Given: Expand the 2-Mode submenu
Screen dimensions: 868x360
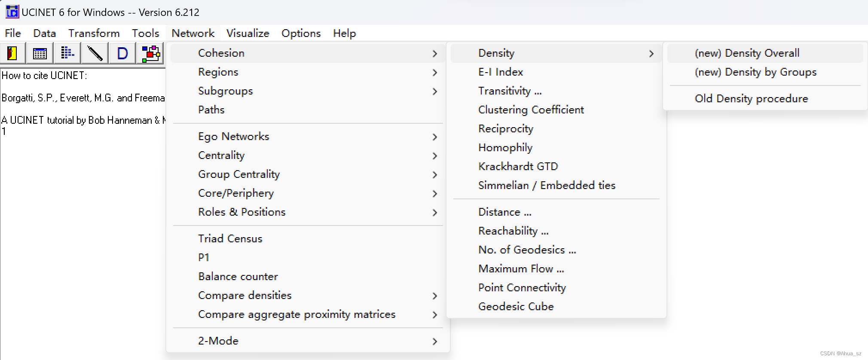Looking at the screenshot, I should [218, 341].
